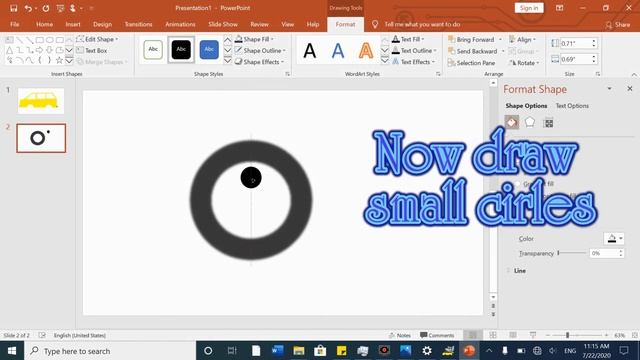
Task: Open the Edit Shape dropdown
Action: [x=97, y=39]
